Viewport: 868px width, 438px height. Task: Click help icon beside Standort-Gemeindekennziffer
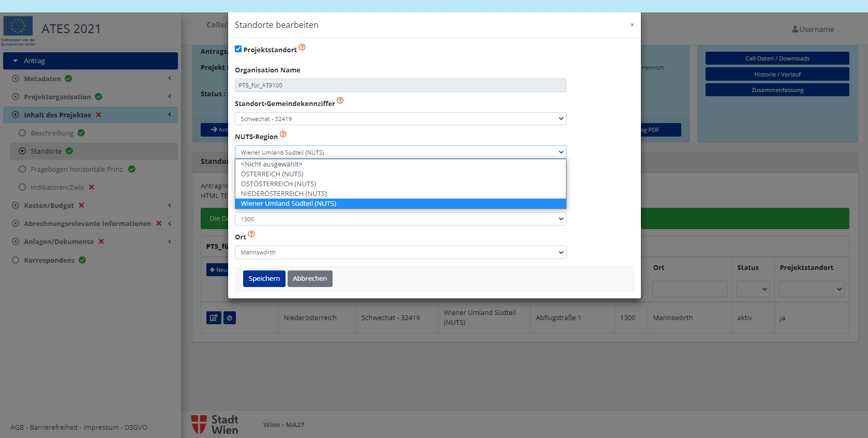[x=340, y=101]
